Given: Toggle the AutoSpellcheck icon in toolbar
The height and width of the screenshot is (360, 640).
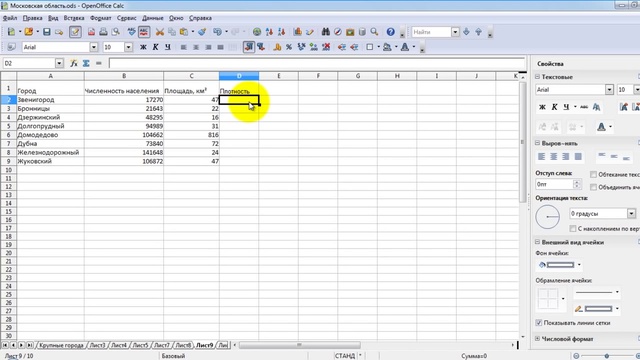Looking at the screenshot, I should point(144,32).
